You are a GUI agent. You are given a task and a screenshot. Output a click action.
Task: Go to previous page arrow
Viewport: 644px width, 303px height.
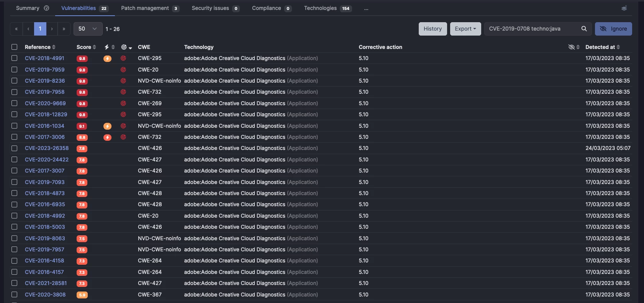tap(28, 29)
